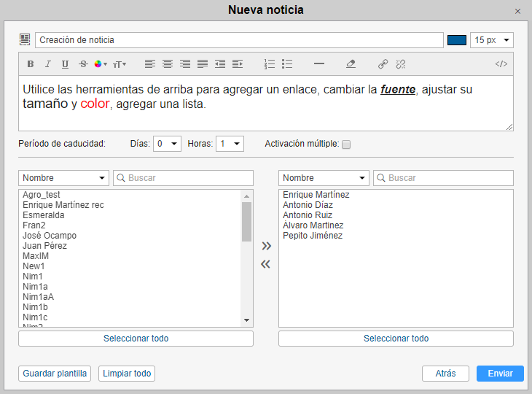Clear formatting with the eraser icon
The image size is (532, 394).
point(351,64)
